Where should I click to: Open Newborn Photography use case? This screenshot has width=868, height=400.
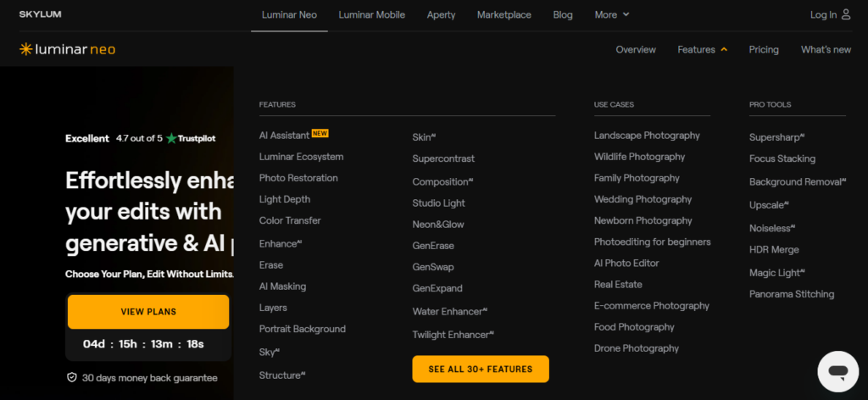pyautogui.click(x=643, y=220)
